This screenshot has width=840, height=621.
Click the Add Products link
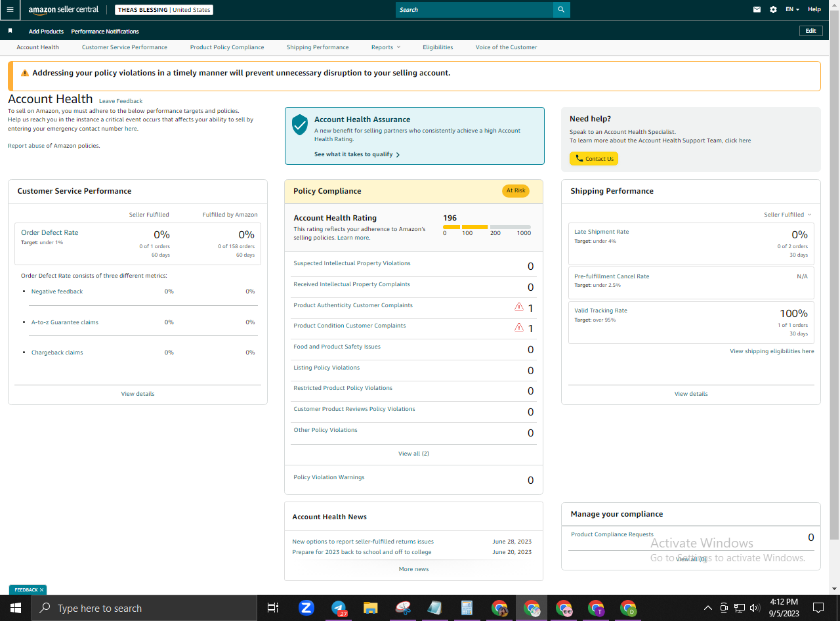46,32
